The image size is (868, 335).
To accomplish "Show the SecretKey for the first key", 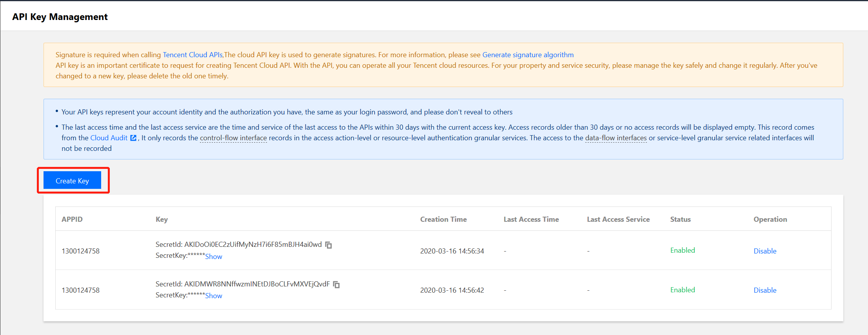I will [x=214, y=257].
